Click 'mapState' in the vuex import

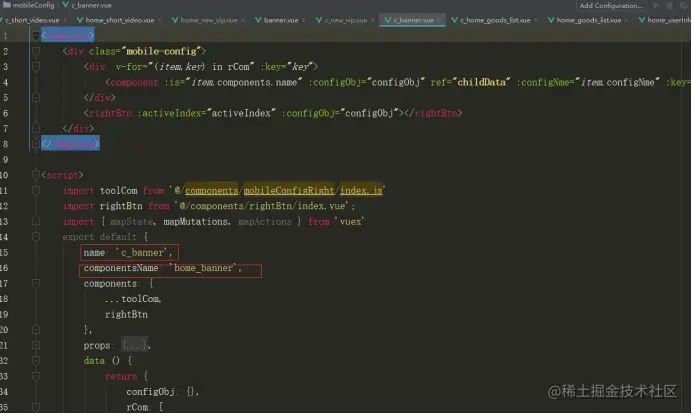pyautogui.click(x=132, y=222)
